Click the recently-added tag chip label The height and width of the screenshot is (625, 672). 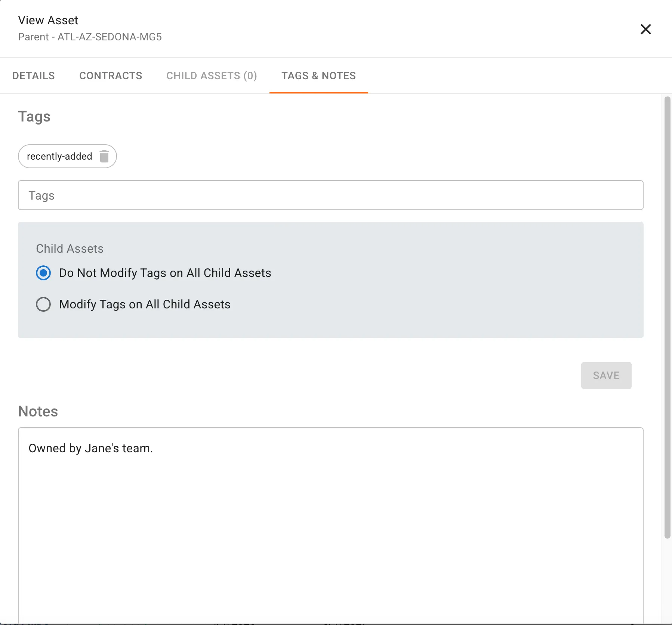[59, 156]
